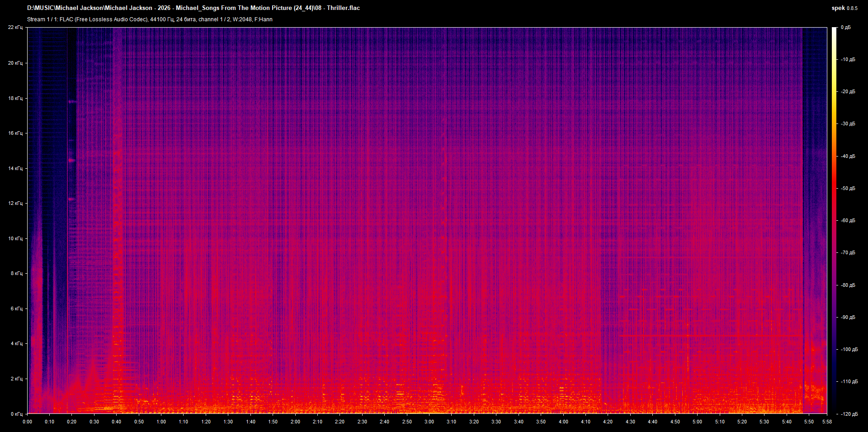The image size is (868, 432).
Task: Click the 0 кГц frequency axis label
Action: click(17, 414)
